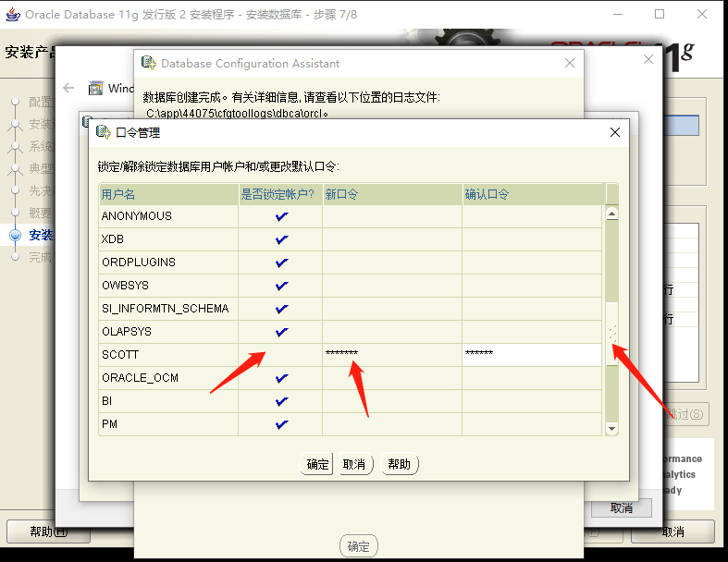
Task: Maximize the Oracle installer window
Action: point(660,15)
